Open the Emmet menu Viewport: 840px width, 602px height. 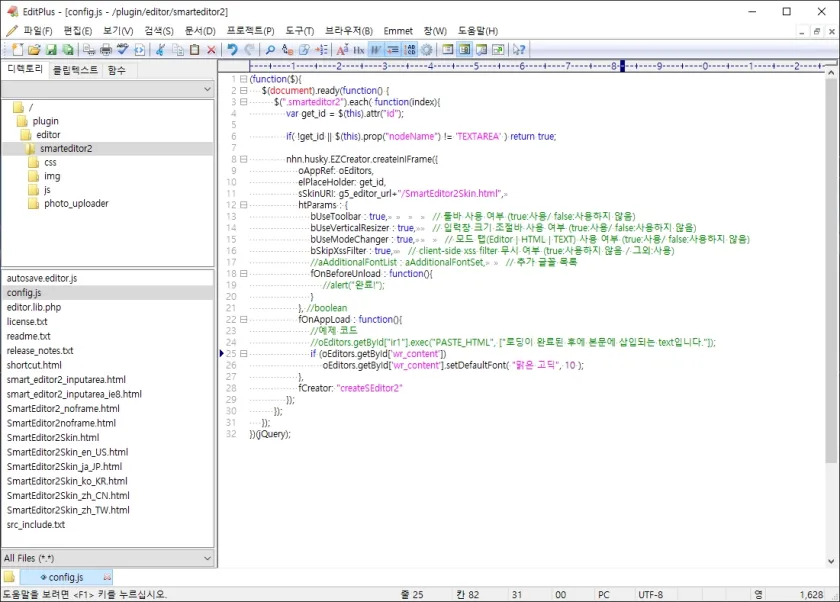click(x=398, y=31)
